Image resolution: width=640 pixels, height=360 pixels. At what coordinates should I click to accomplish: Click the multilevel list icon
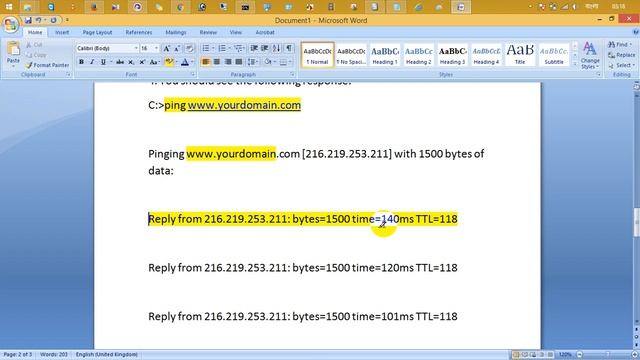pos(238,49)
